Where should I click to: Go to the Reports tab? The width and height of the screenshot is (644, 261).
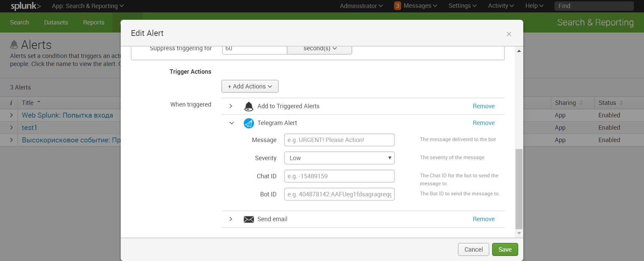[x=94, y=22]
